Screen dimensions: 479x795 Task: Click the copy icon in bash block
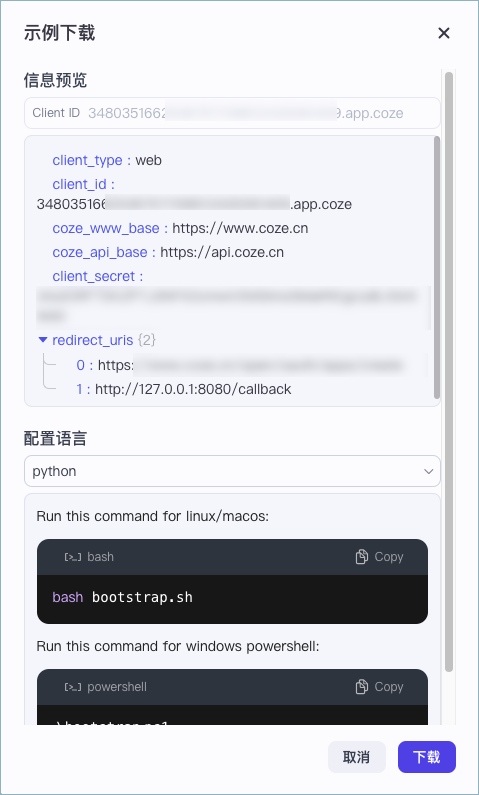click(361, 557)
